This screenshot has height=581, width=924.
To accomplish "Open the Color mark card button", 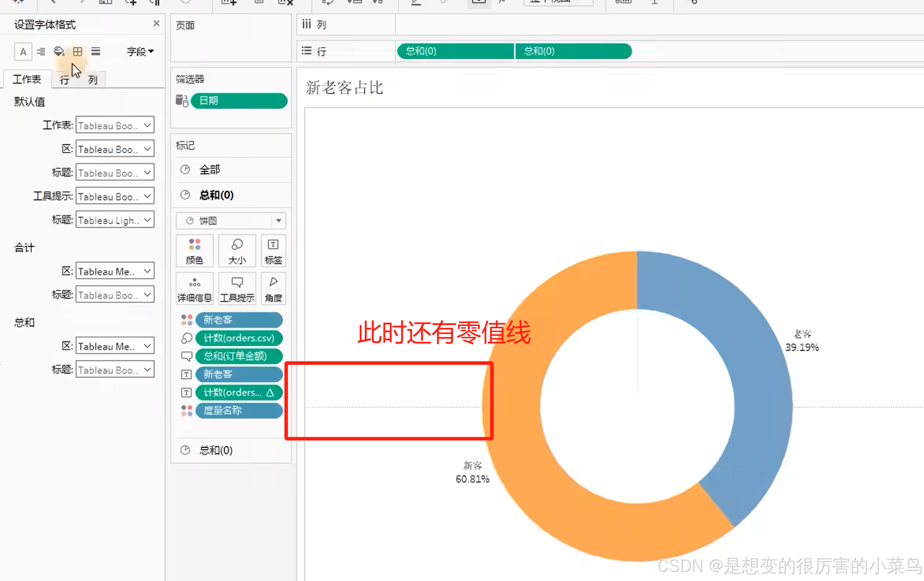I will (194, 251).
